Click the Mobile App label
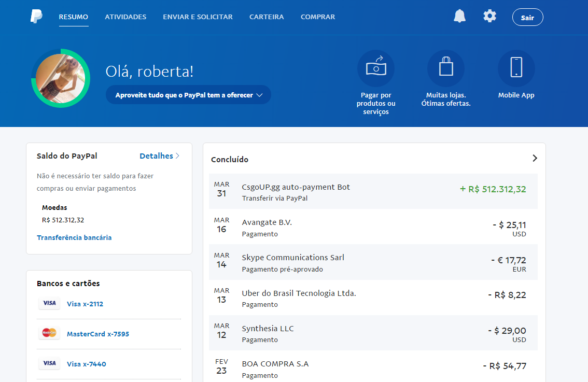This screenshot has width=588, height=382. click(x=516, y=95)
